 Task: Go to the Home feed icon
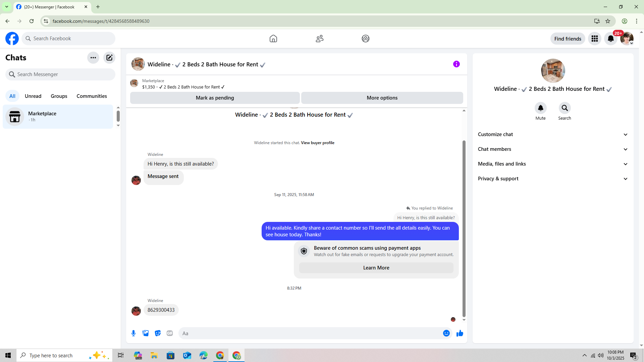click(x=273, y=39)
